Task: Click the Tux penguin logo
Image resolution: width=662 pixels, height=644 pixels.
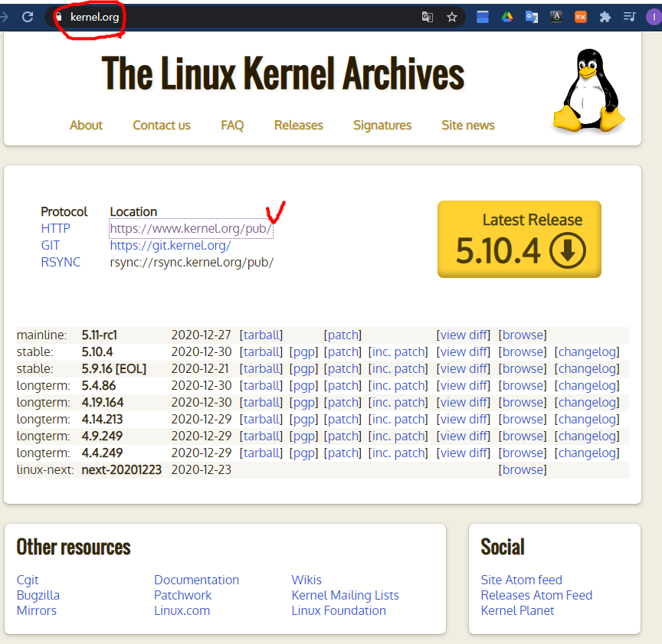Action: (589, 90)
